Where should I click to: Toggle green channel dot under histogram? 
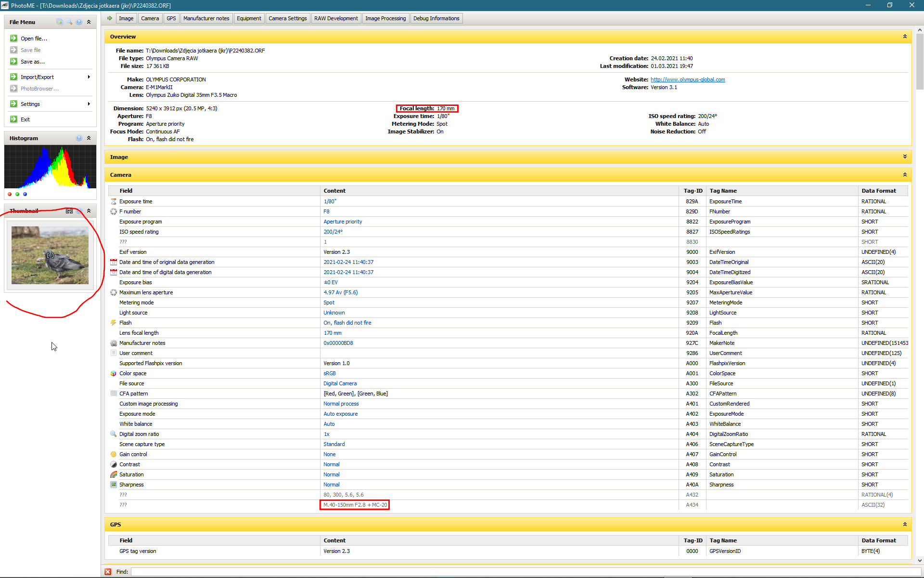coord(17,194)
